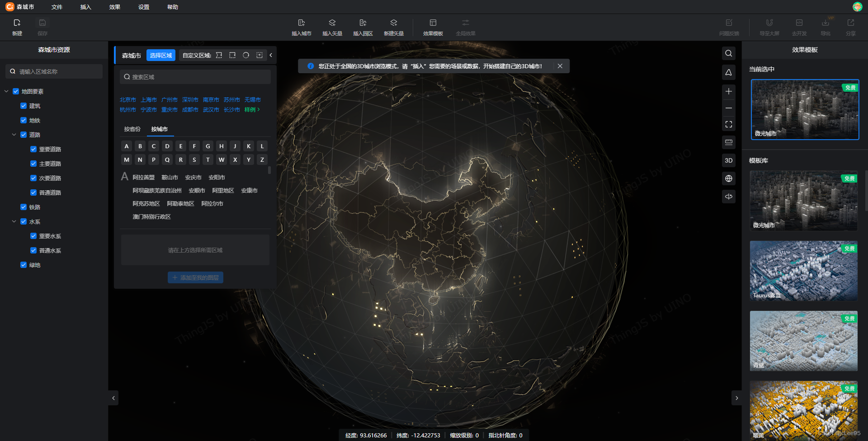868x441 pixels.
Task: Open the 文件 menu
Action: [x=57, y=7]
